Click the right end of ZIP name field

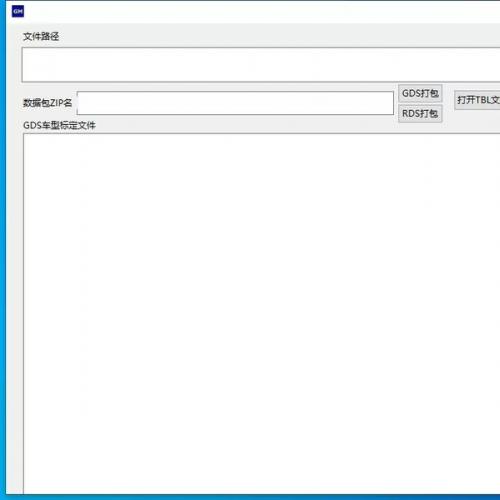(388, 103)
